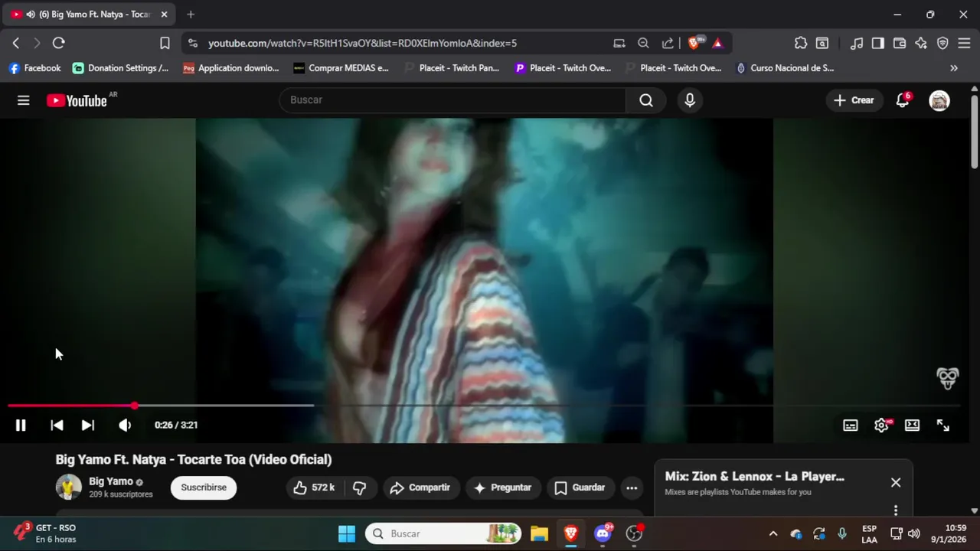This screenshot has height=551, width=980.
Task: Skip back to the previous video
Action: pos(57,425)
